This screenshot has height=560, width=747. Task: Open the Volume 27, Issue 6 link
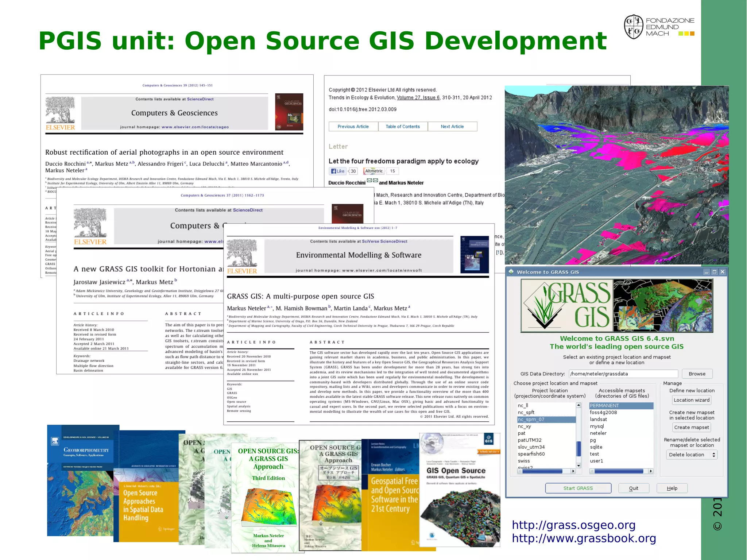click(x=418, y=98)
